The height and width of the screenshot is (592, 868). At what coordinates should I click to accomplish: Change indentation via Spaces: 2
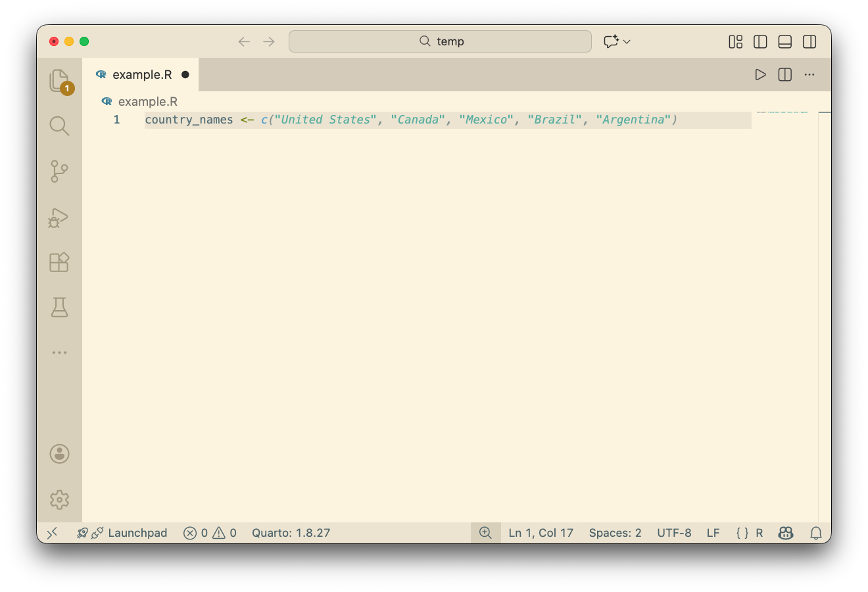[x=615, y=533]
